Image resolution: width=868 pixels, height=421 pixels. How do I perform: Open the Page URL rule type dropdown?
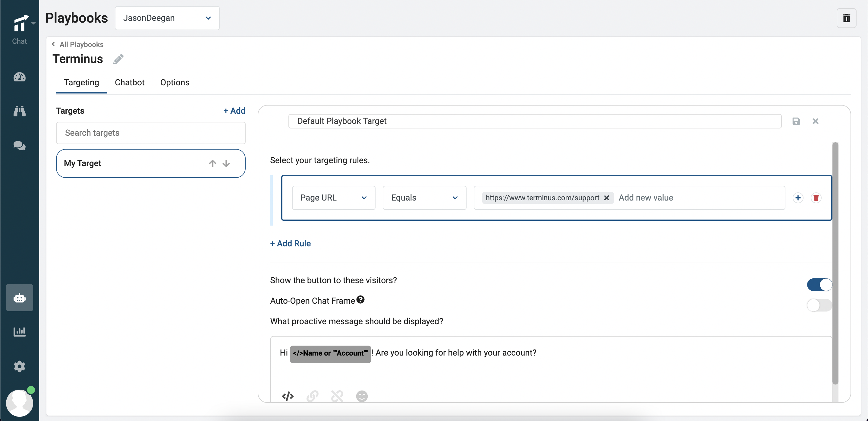click(x=334, y=198)
